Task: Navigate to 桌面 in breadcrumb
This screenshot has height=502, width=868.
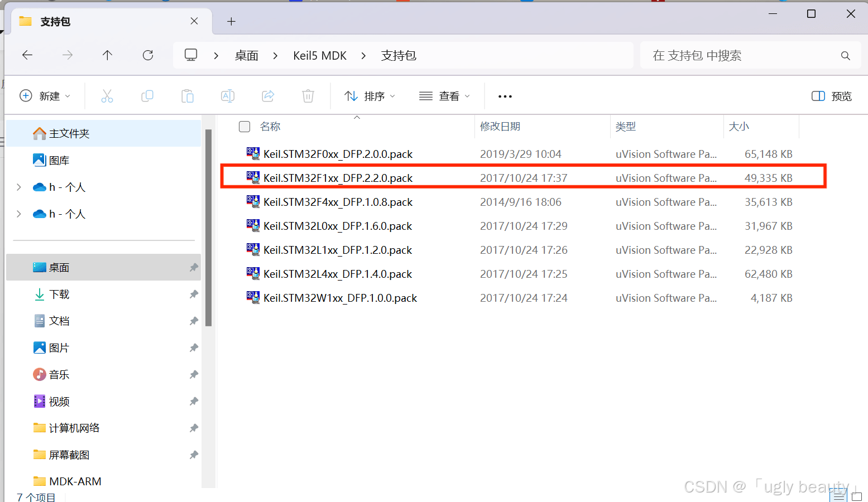Action: click(247, 56)
